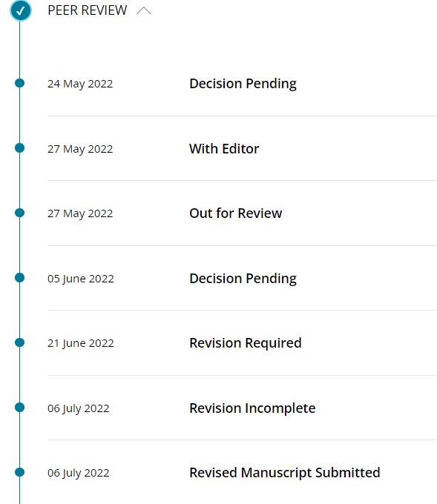Click the Revised Manuscript Submitted status
Viewport: 437px width, 504px height.
click(285, 473)
